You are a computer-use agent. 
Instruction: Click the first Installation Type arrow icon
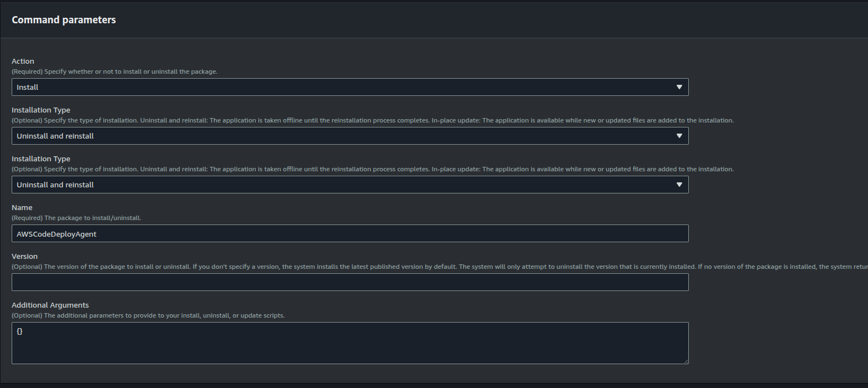(679, 136)
